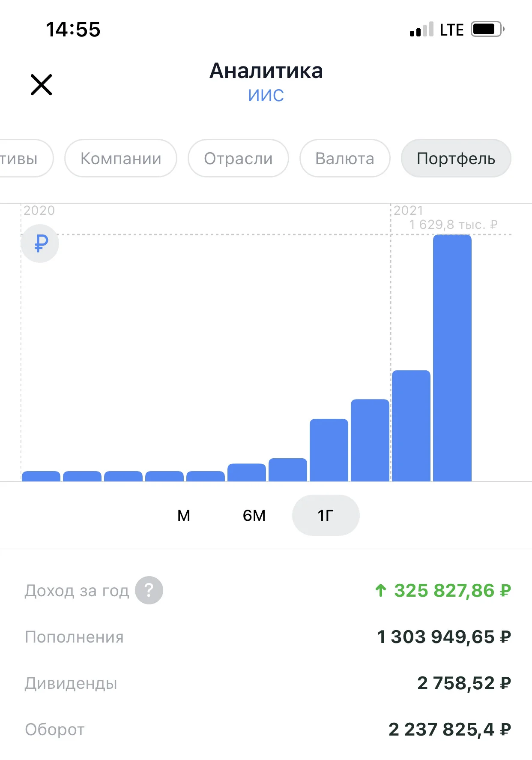Tap the tallest chart bar at 1 629,8 тыс. ₽
Image resolution: width=532 pixels, height=760 pixels.
pyautogui.click(x=452, y=358)
